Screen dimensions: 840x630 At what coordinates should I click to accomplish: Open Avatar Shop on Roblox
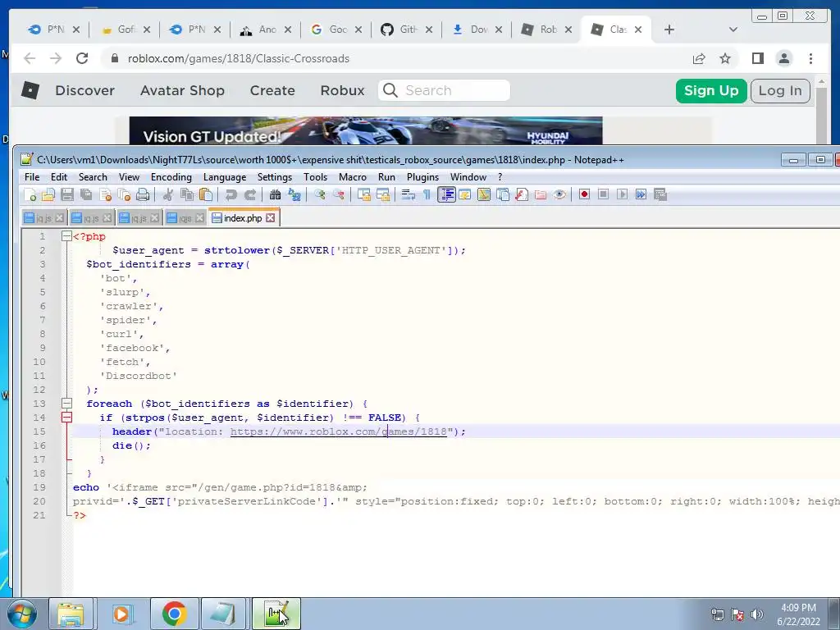click(x=182, y=90)
